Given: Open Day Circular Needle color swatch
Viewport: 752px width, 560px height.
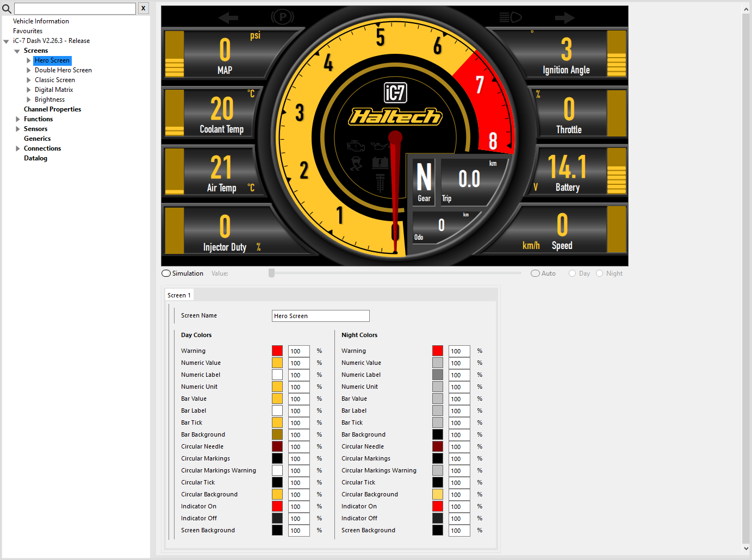Looking at the screenshot, I should tap(277, 446).
